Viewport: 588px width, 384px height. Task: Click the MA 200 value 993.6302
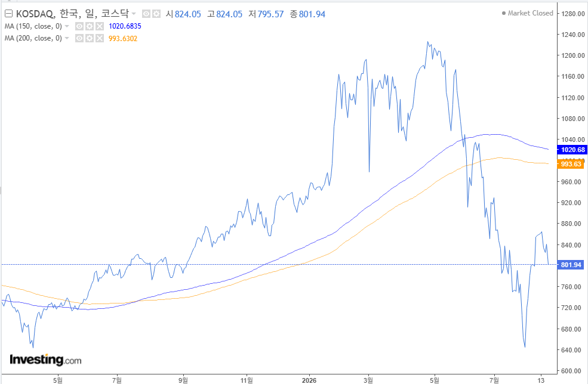point(123,39)
